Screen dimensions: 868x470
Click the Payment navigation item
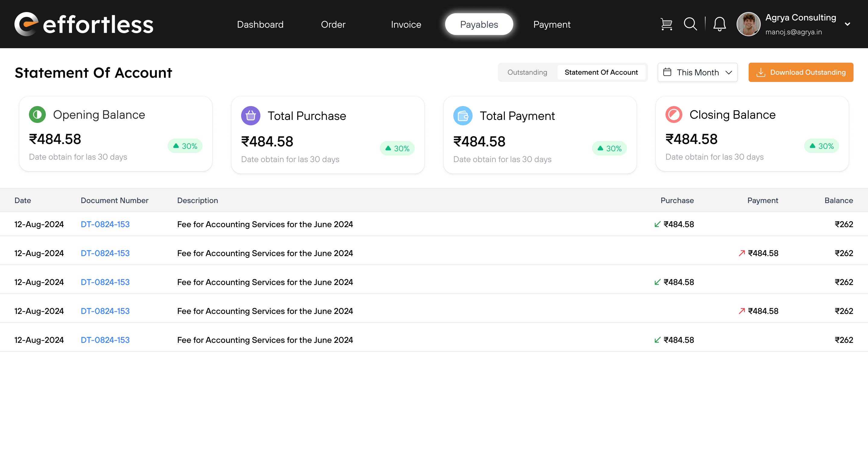pyautogui.click(x=552, y=24)
